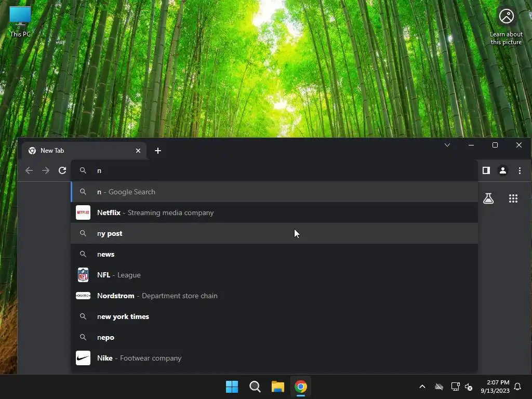
Task: Open the Chrome profile avatar icon
Action: click(x=503, y=170)
